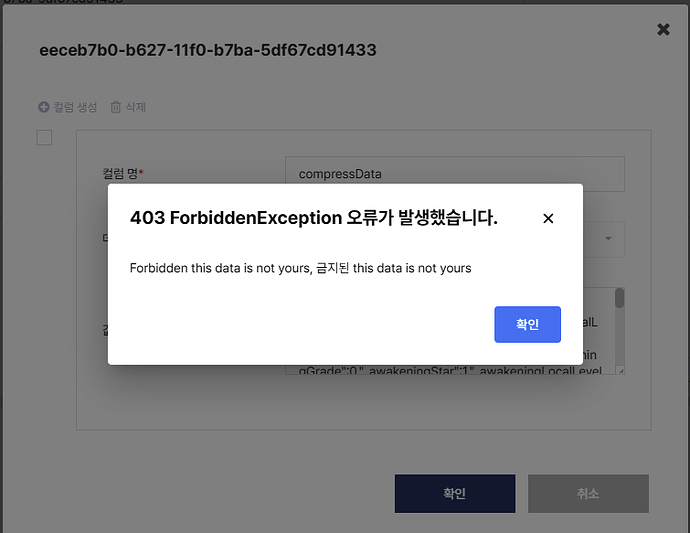This screenshot has height=533, width=690.
Task: Close the 403 ForbiddenException error dialog
Action: (x=548, y=218)
